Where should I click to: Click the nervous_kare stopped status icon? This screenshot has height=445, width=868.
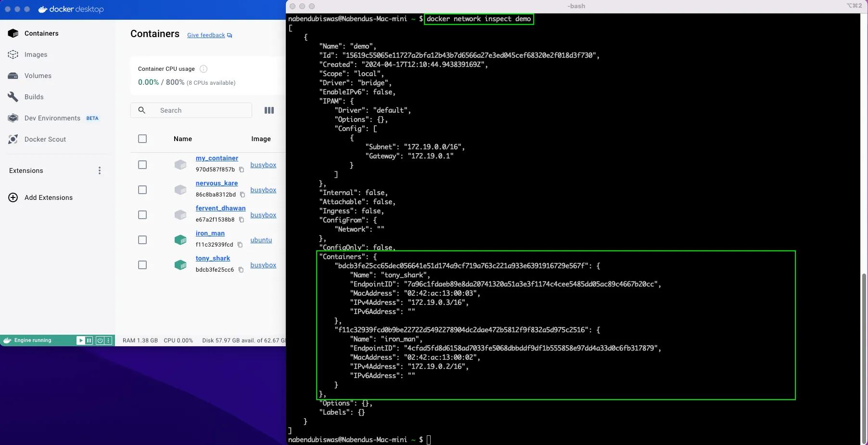180,190
